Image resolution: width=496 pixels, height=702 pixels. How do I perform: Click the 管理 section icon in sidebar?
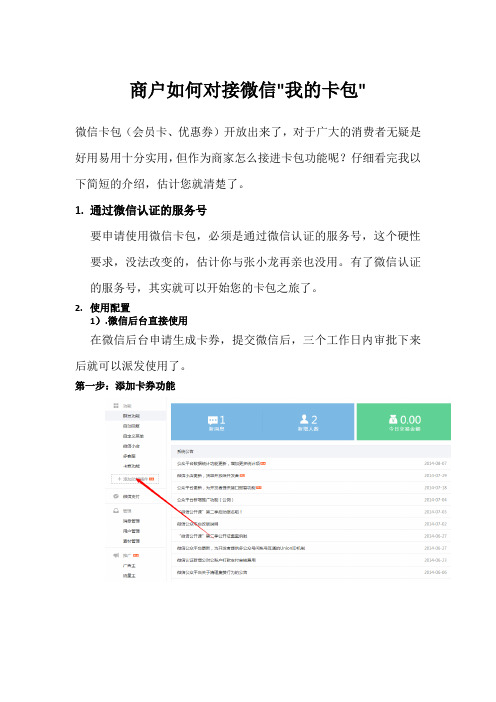pyautogui.click(x=116, y=511)
